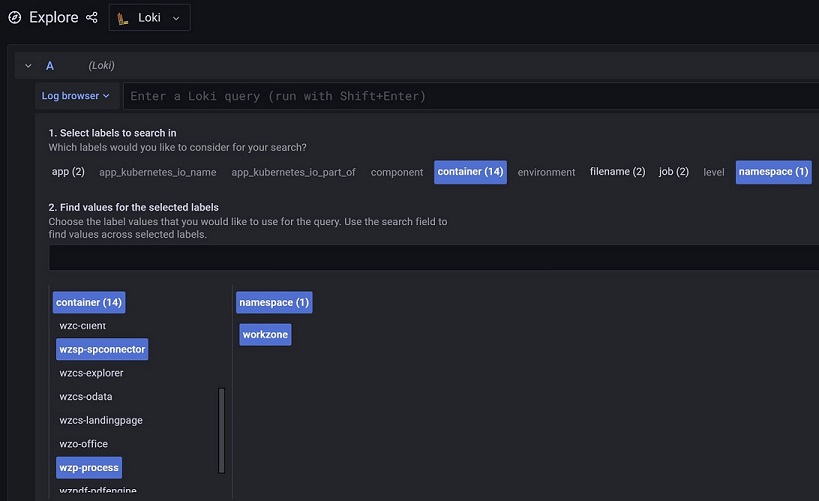
Task: Deselect the wzsp-spconnector container value
Action: (x=102, y=349)
